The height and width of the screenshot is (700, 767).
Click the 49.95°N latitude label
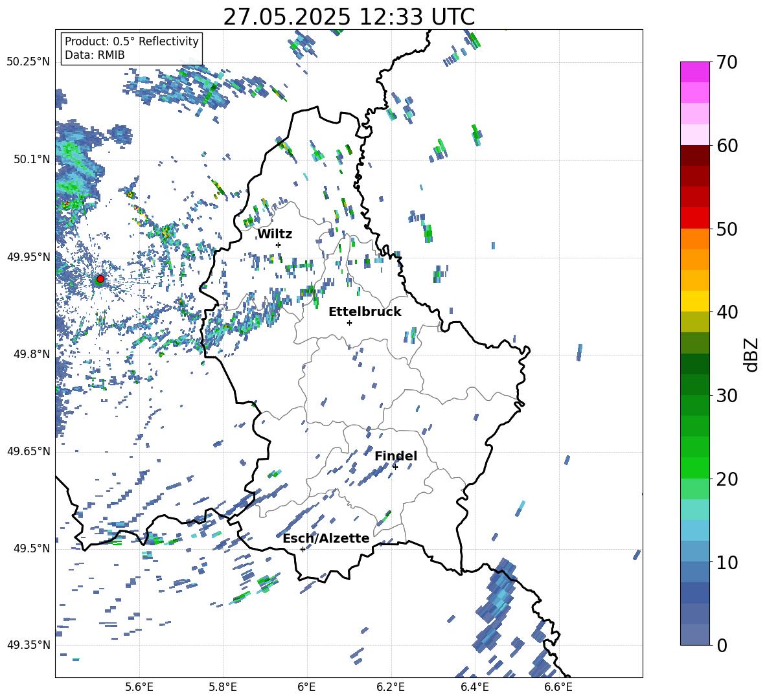[29, 257]
